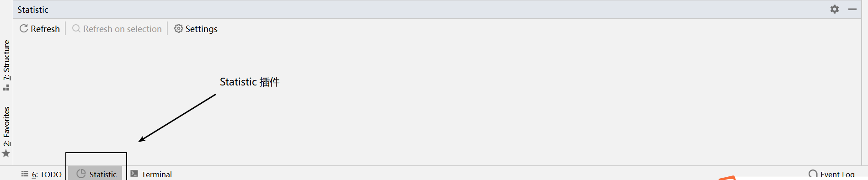The width and height of the screenshot is (868, 180).
Task: Click the Refresh text label in toolbar
Action: pyautogui.click(x=45, y=29)
